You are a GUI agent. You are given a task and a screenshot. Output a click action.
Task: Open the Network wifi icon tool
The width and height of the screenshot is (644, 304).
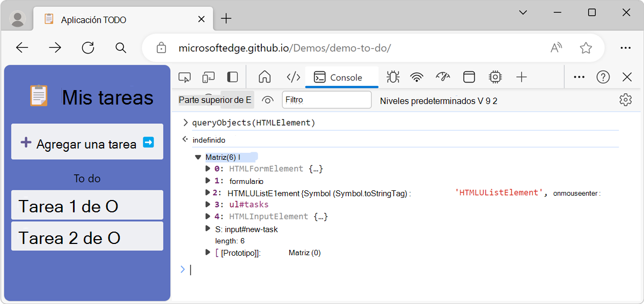pos(416,77)
